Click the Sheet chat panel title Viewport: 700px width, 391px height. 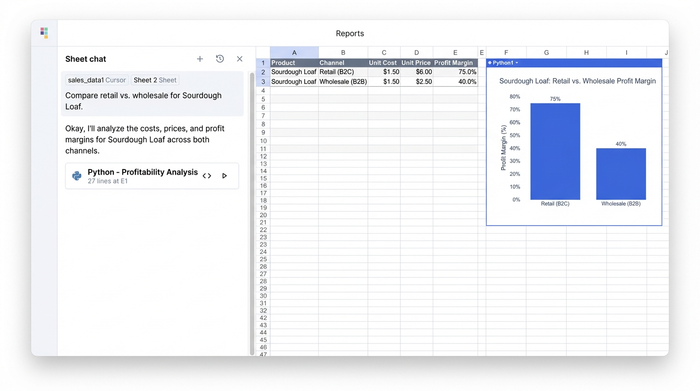point(86,59)
